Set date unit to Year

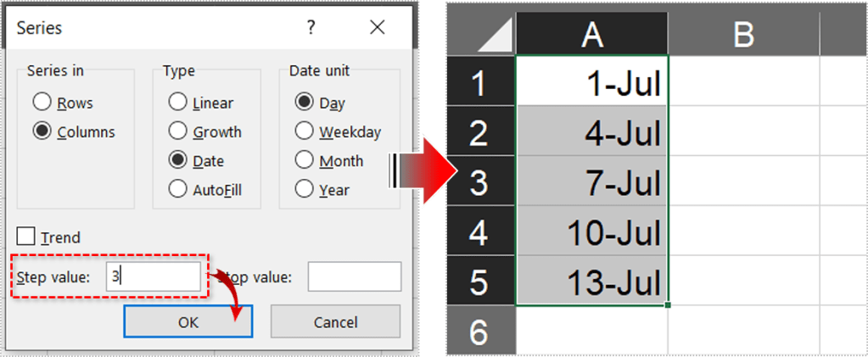[305, 189]
